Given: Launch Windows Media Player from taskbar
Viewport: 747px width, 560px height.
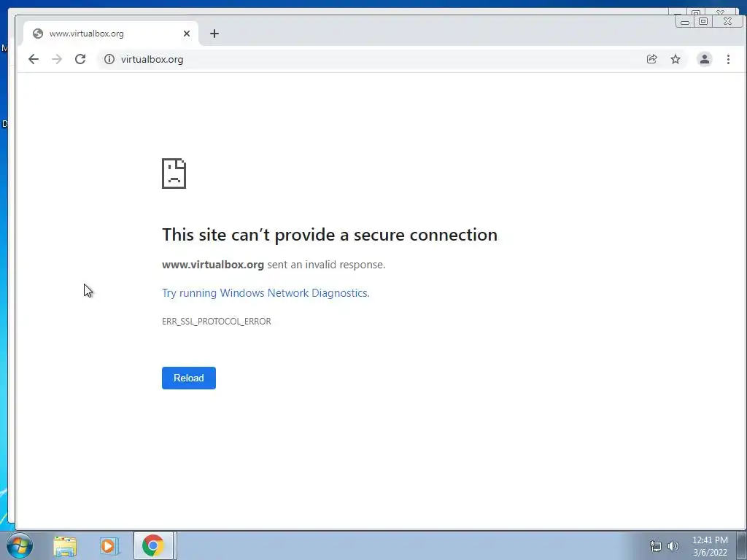Looking at the screenshot, I should pyautogui.click(x=108, y=546).
